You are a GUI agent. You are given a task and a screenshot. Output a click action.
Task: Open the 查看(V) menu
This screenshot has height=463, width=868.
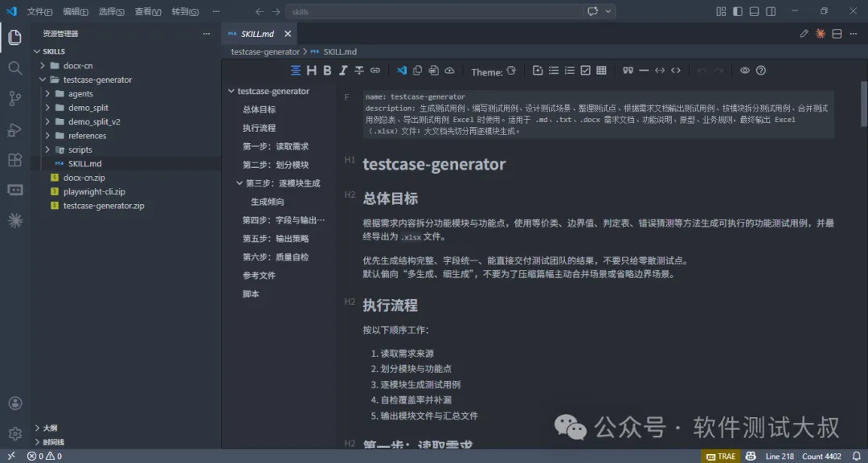pyautogui.click(x=148, y=11)
